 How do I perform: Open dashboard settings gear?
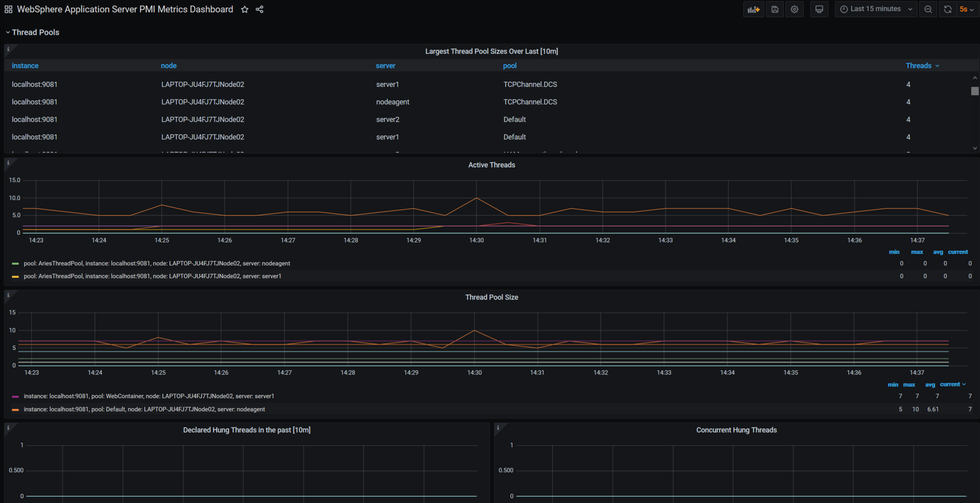(x=794, y=9)
